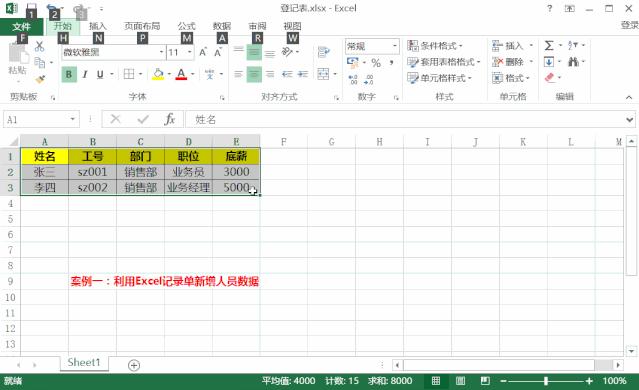Apply percent style format
Screen dimensions: 639x390
376,63
